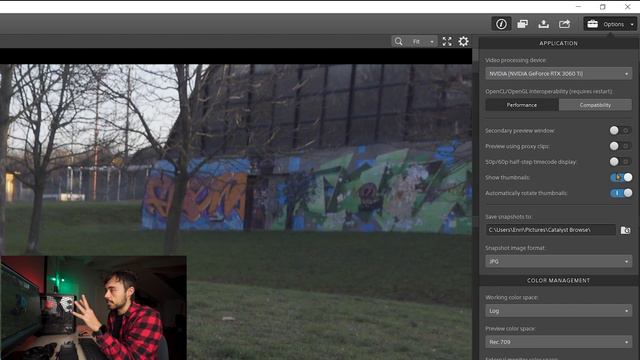Enter full screen preview mode
Screen dimensions: 640x360
tap(447, 41)
